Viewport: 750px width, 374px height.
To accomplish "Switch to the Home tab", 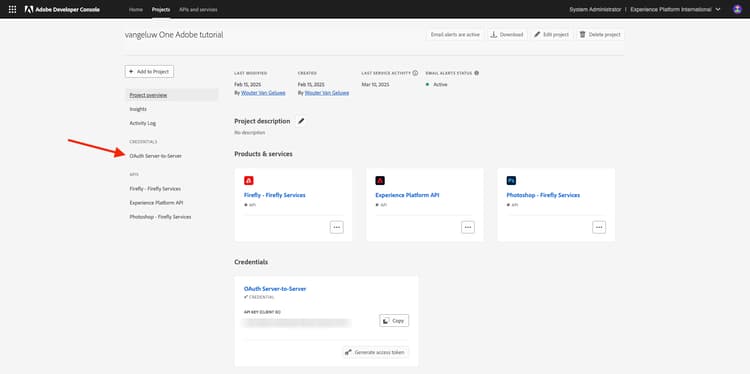I will tap(136, 9).
